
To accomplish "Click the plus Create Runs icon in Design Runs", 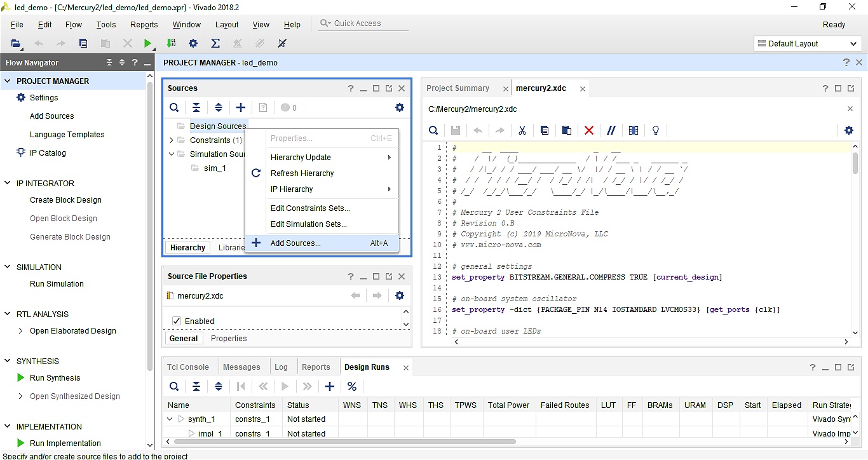I will click(330, 386).
